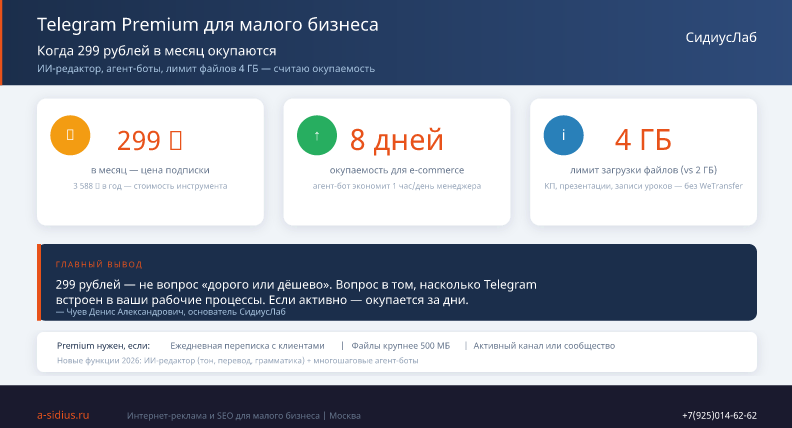Click subtitle Когда 299 рублей в месяц окупаются
The height and width of the screenshot is (428, 792).
pyautogui.click(x=157, y=51)
